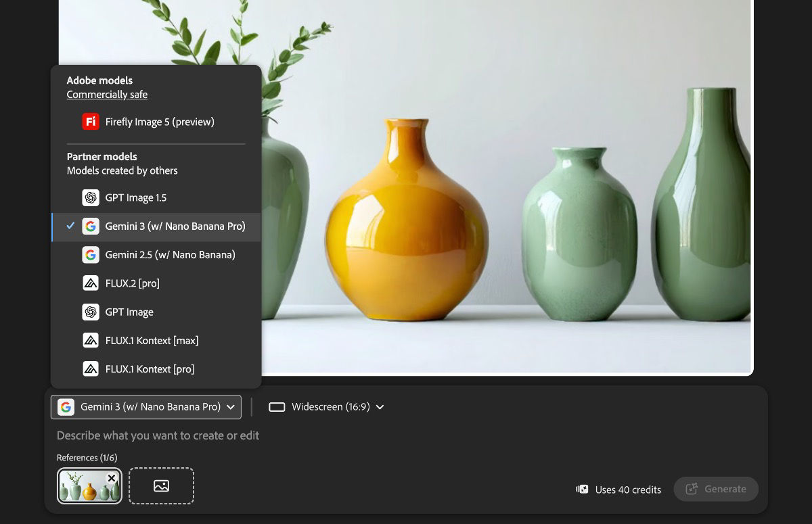Collapse the model picker via its chevron
Viewport: 812px width, 524px height.
(231, 407)
